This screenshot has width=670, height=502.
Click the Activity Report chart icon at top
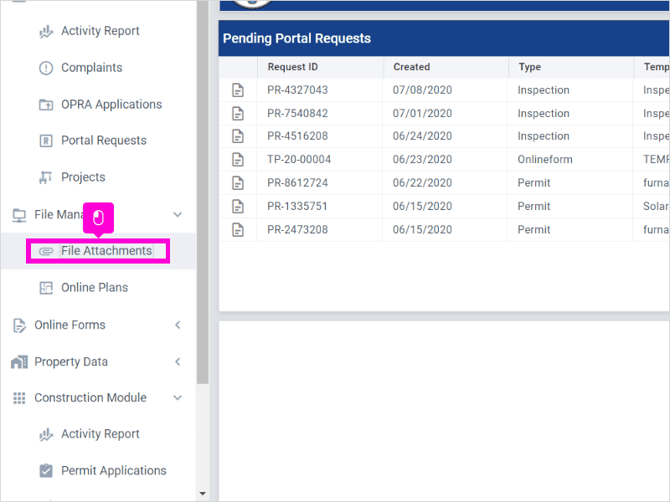coord(46,32)
